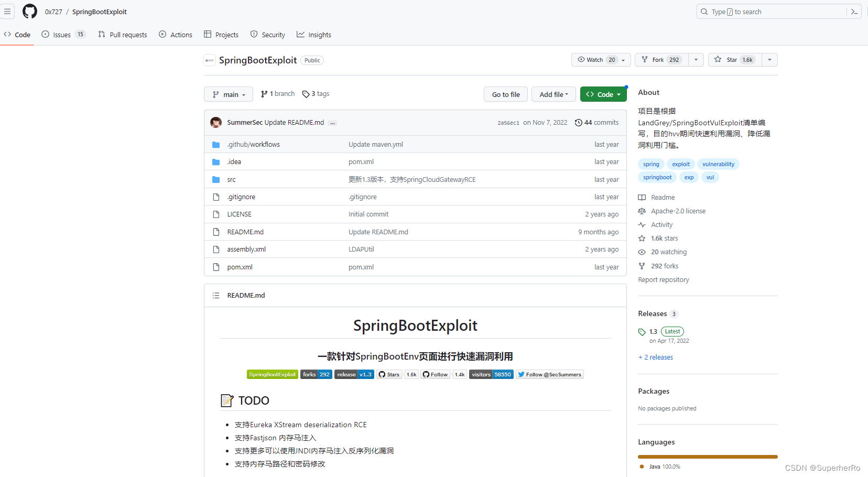Open the main branch selector dropdown

[228, 94]
